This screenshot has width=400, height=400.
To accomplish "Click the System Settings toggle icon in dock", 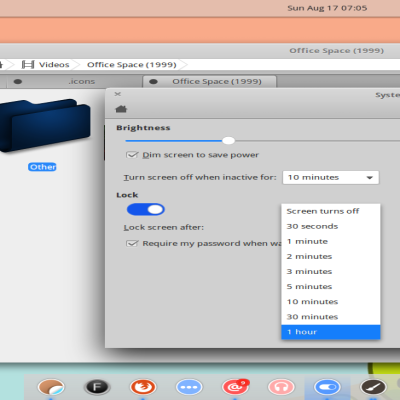I will pyautogui.click(x=327, y=387).
